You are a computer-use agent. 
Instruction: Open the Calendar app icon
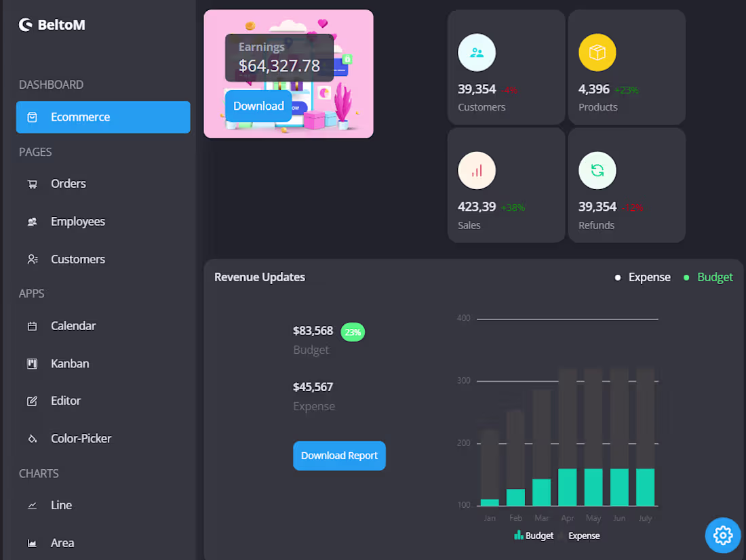33,326
